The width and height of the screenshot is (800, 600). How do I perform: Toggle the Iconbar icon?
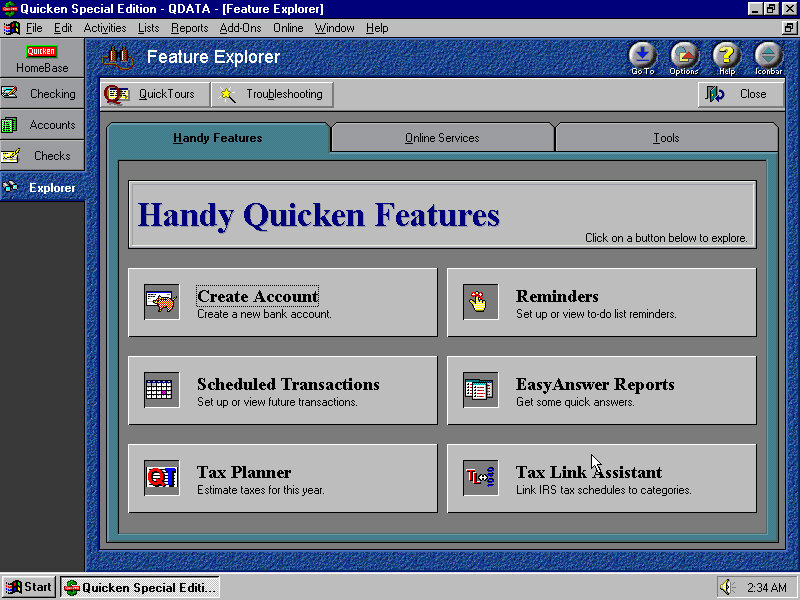click(768, 56)
